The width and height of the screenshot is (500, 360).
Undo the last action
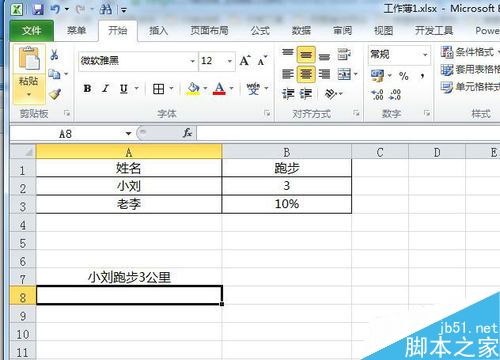[55, 9]
